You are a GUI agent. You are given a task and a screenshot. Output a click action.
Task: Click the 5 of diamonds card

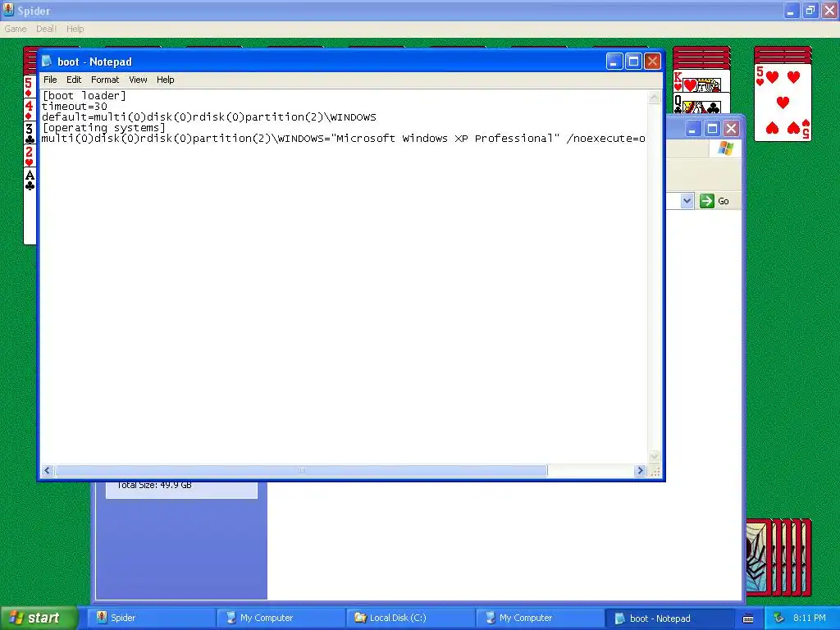[x=30, y=86]
